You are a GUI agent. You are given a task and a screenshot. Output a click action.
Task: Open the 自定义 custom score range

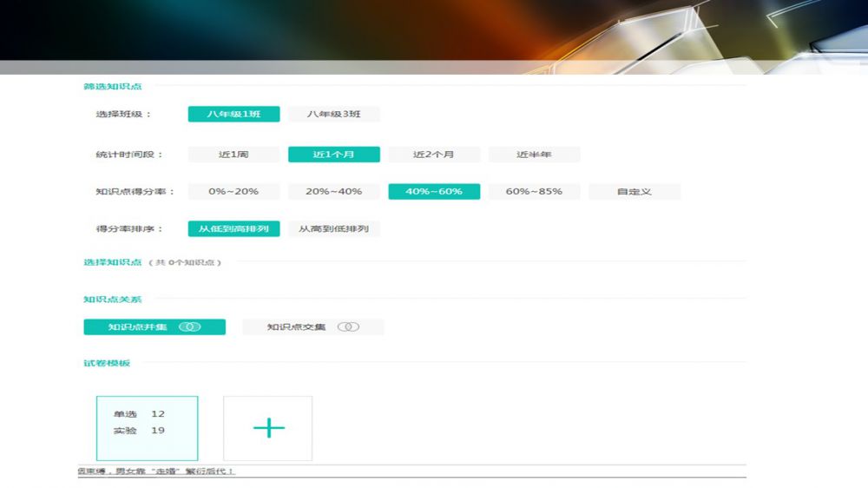click(x=635, y=192)
